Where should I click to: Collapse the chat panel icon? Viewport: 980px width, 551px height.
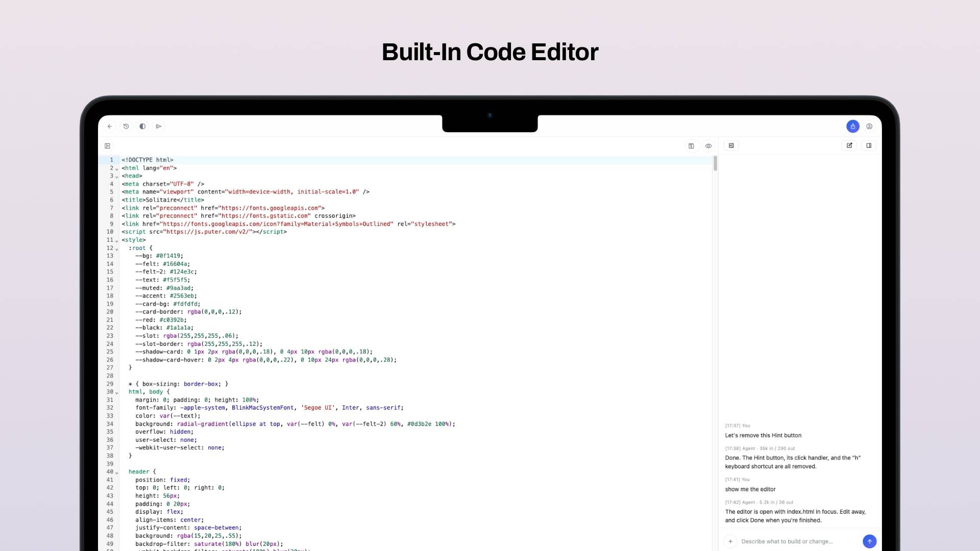(x=731, y=145)
